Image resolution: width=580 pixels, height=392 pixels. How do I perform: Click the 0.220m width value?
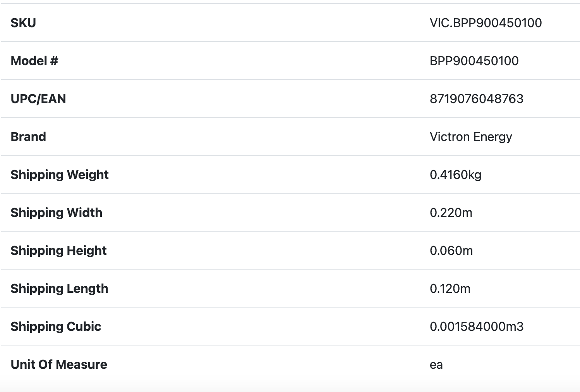[451, 213]
